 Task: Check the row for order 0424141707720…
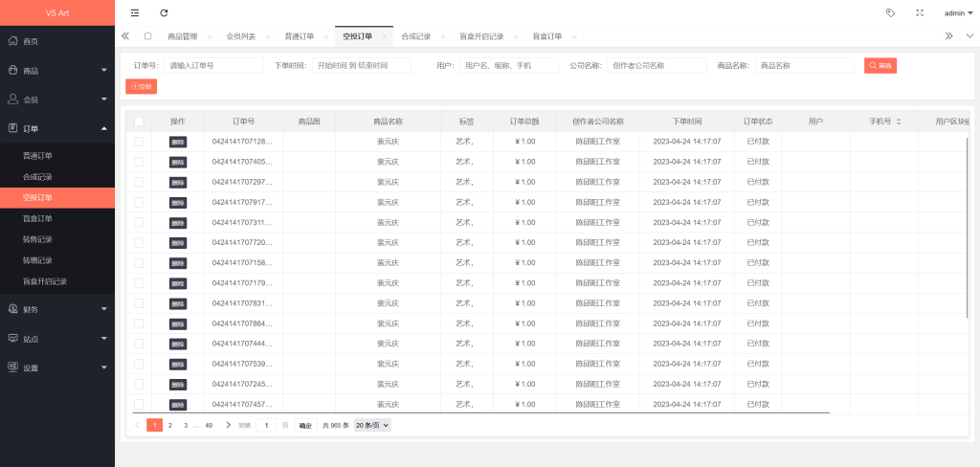[139, 242]
